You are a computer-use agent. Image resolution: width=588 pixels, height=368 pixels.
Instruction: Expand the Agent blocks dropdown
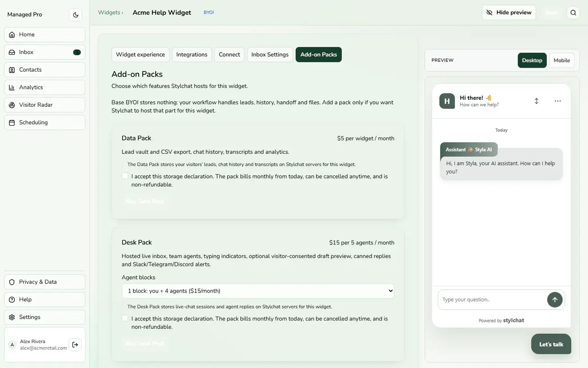[x=258, y=291]
